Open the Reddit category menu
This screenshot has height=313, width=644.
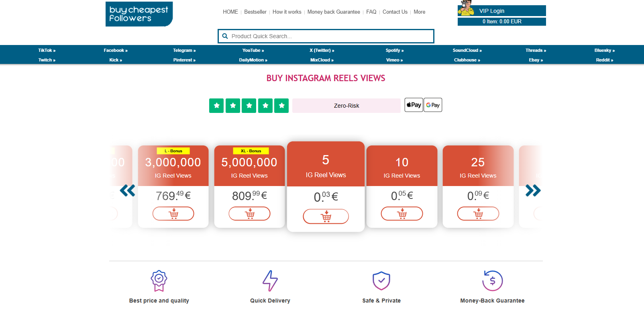pyautogui.click(x=605, y=60)
